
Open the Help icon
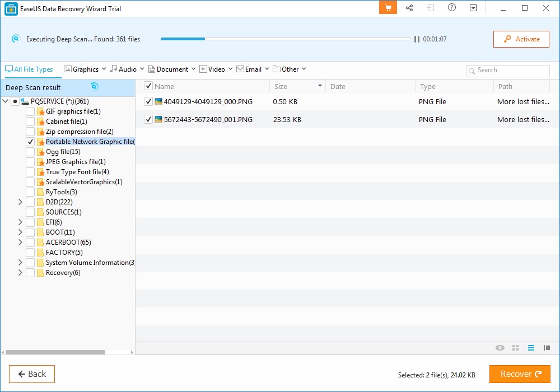click(451, 8)
